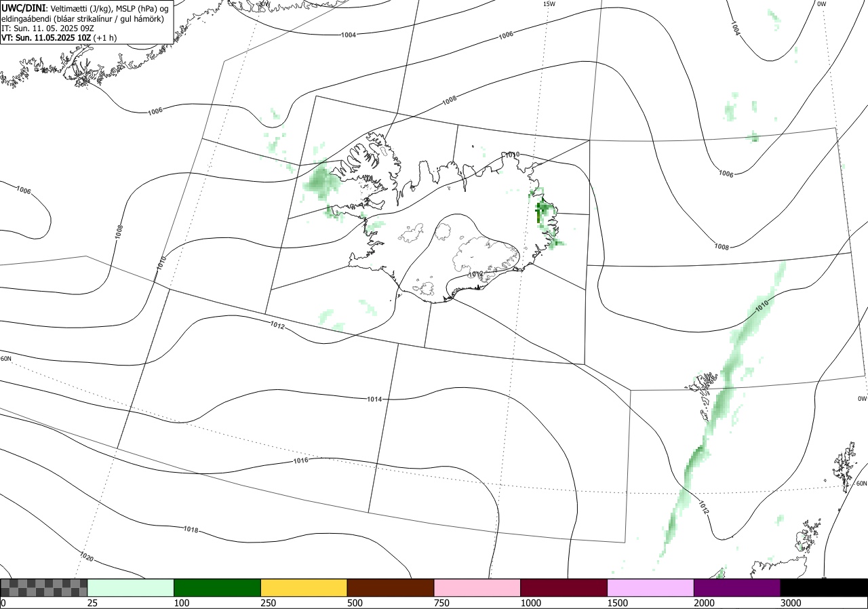The width and height of the screenshot is (868, 609).
Task: Choose the light purple 1500–2000 legend swatch
Action: [x=651, y=587]
